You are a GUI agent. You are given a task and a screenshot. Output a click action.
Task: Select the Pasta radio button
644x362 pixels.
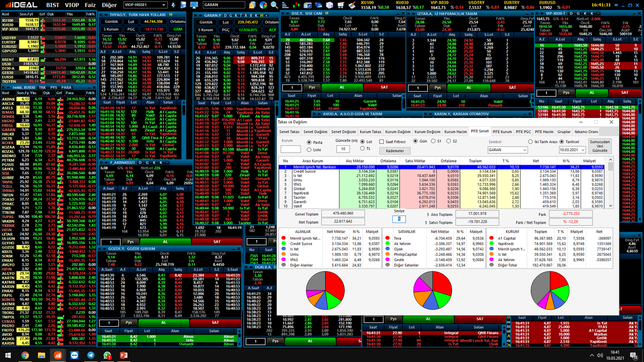coord(309,142)
